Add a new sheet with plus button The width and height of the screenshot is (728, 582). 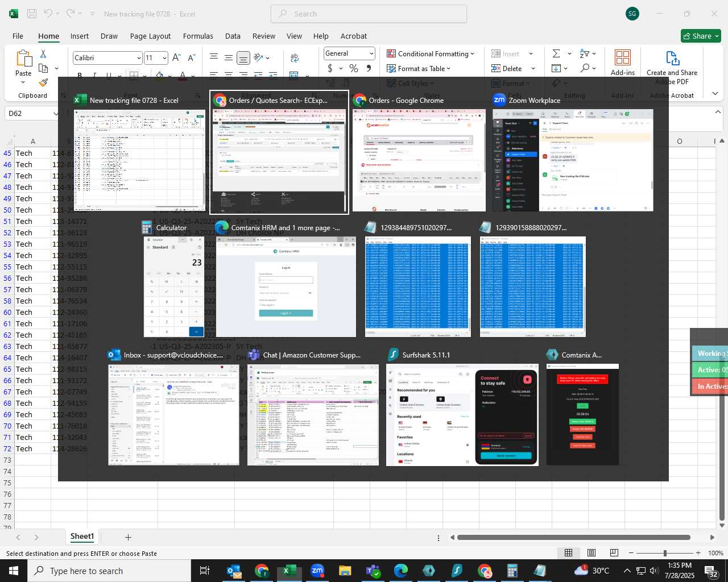click(x=128, y=537)
